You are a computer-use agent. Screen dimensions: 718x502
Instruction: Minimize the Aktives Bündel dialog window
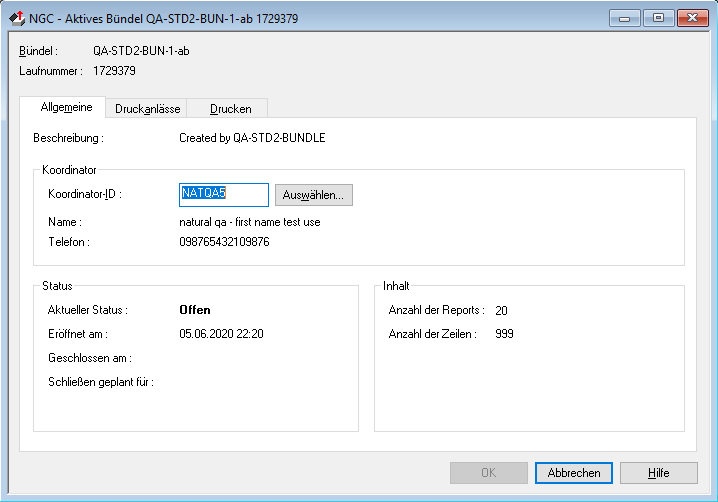pos(627,18)
